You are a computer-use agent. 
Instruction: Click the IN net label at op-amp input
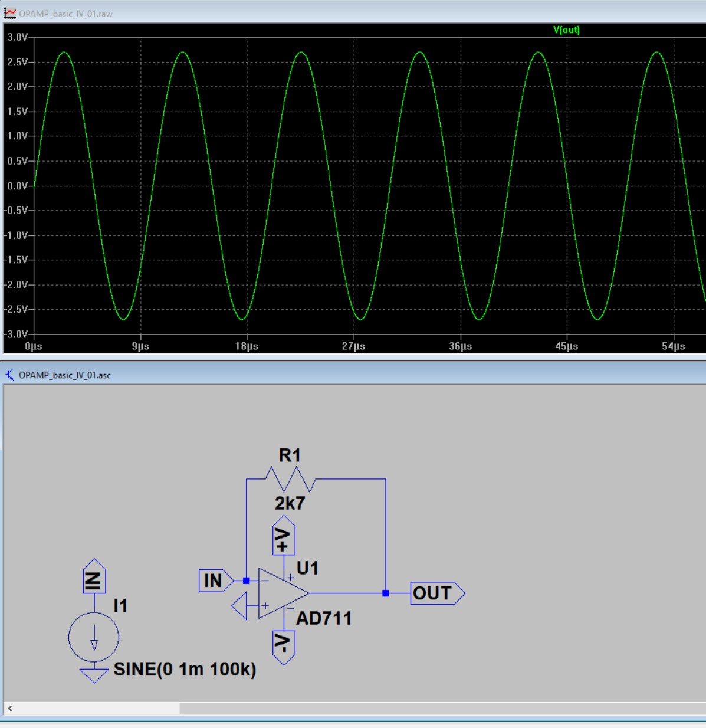click(x=216, y=581)
